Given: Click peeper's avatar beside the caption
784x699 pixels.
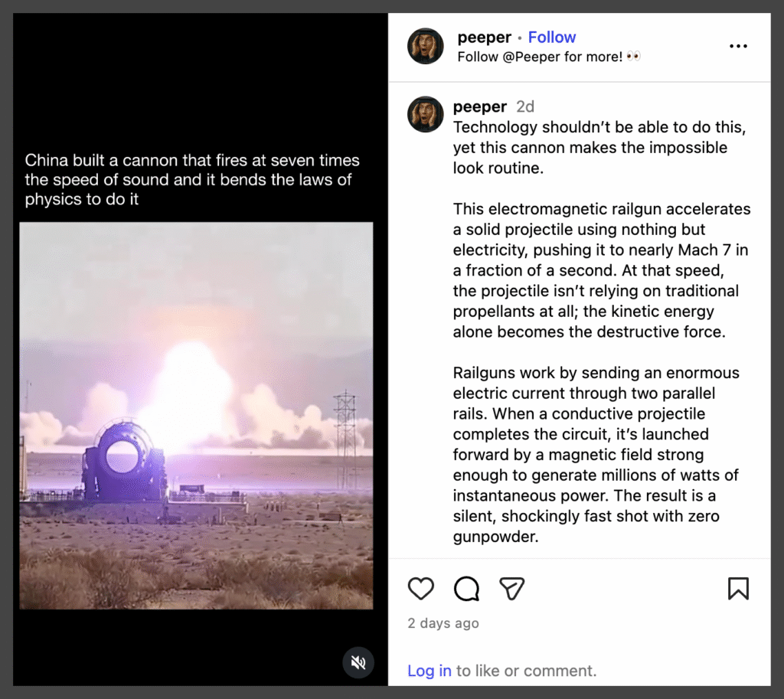Looking at the screenshot, I should 426,114.
